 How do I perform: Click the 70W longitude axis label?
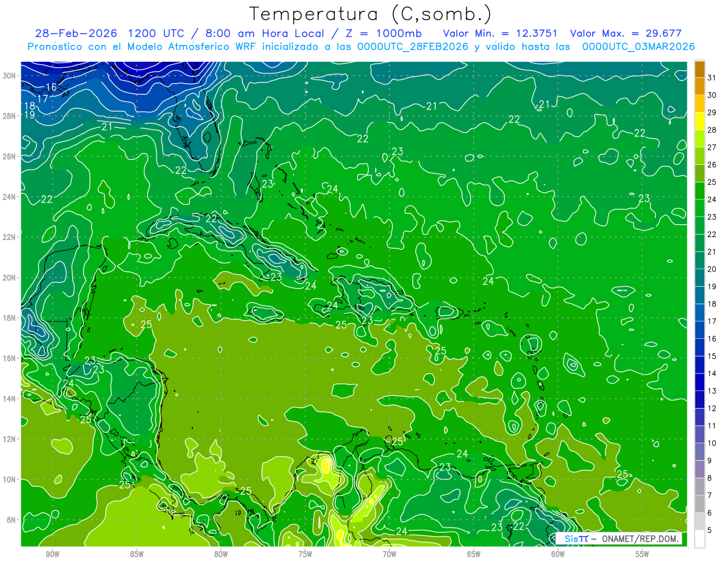(x=389, y=554)
